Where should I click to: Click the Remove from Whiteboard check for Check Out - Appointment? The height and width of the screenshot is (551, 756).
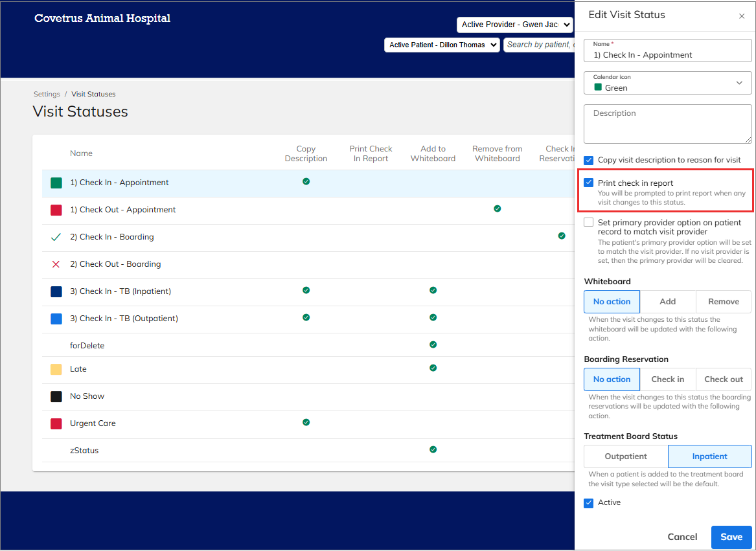(497, 208)
